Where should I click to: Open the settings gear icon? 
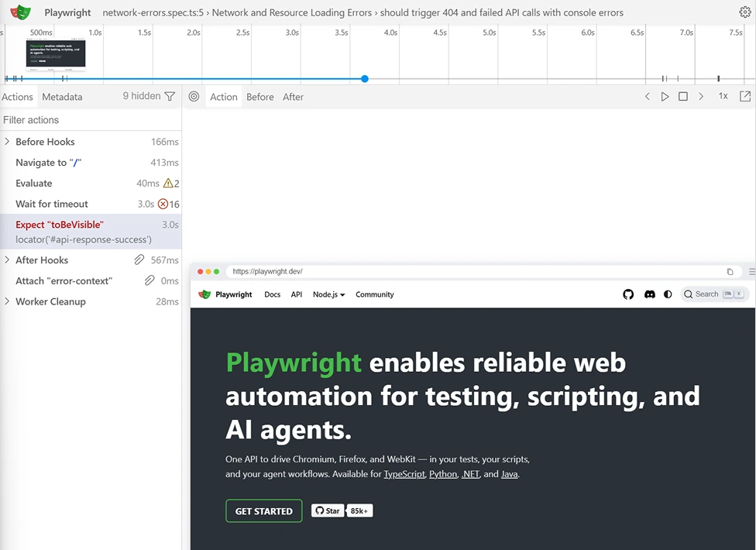tap(745, 12)
